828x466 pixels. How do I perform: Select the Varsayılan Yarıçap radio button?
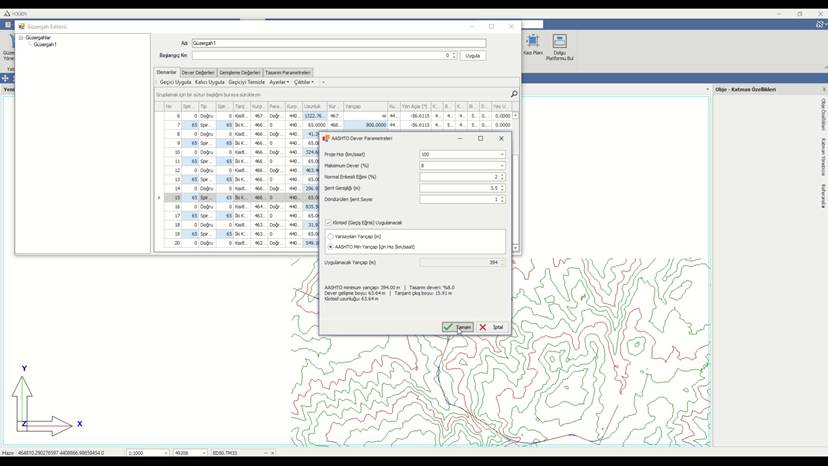pos(331,237)
